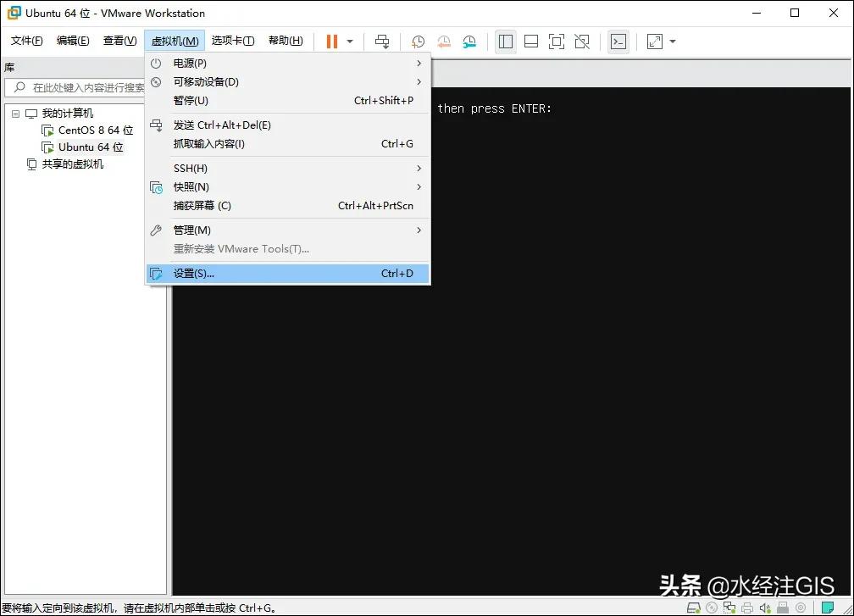
Task: Take a snapshot with the clock-plus icon
Action: click(417, 41)
